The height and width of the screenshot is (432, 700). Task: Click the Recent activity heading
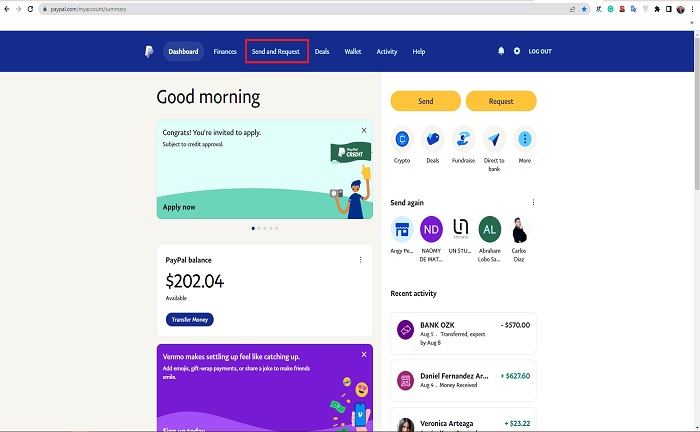[x=413, y=293]
